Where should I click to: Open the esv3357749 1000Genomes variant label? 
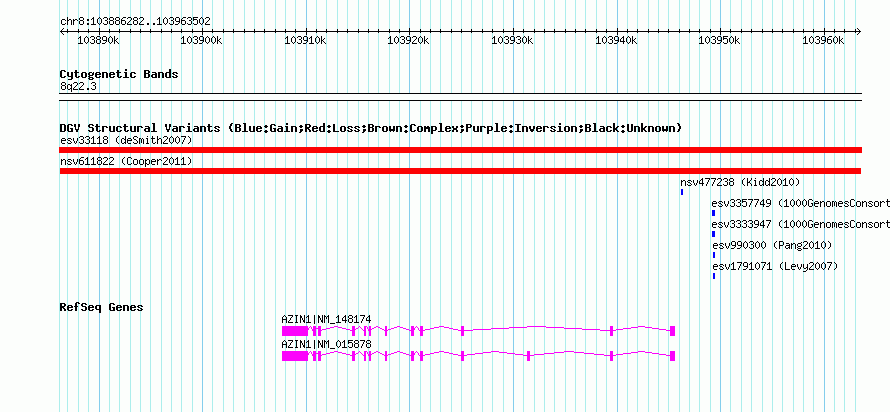pos(800,203)
